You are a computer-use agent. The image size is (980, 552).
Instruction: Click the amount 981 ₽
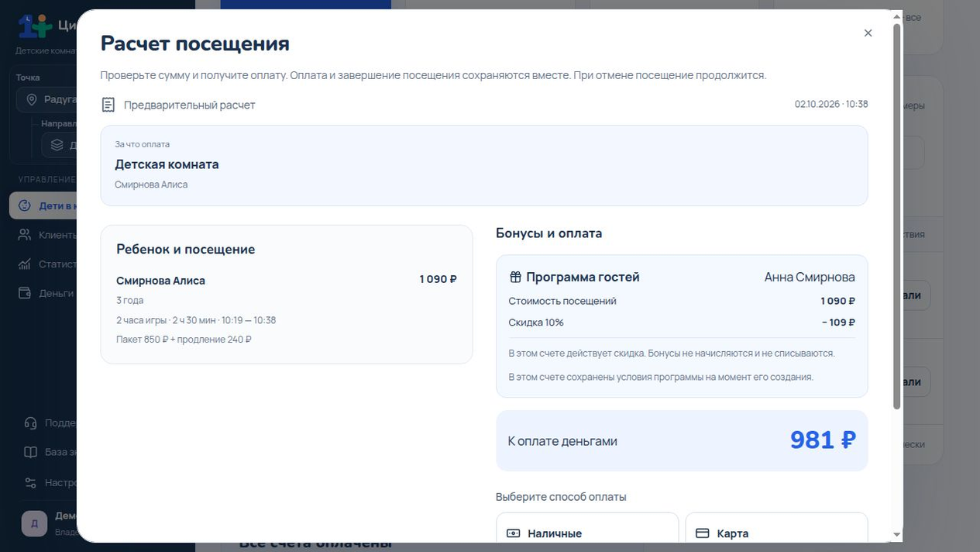point(823,440)
